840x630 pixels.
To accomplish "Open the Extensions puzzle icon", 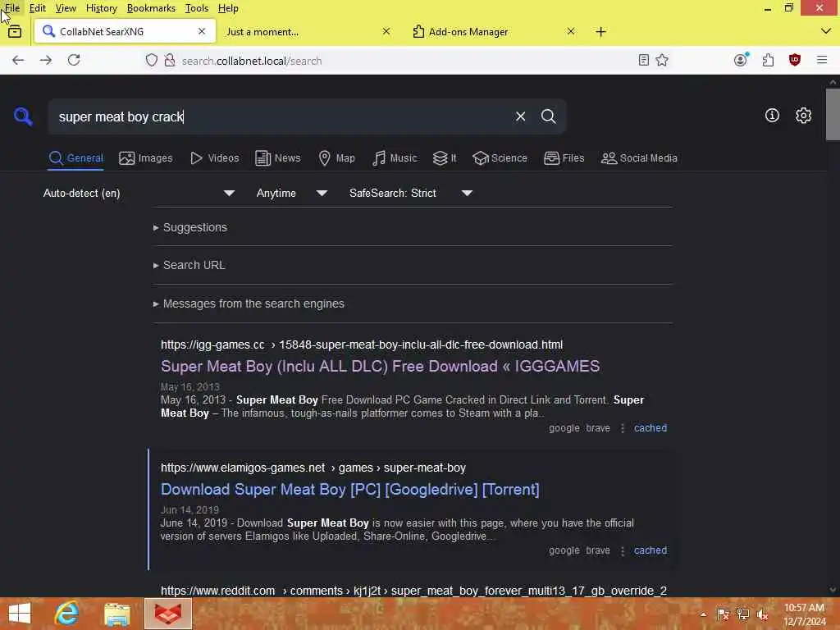I will point(768,60).
